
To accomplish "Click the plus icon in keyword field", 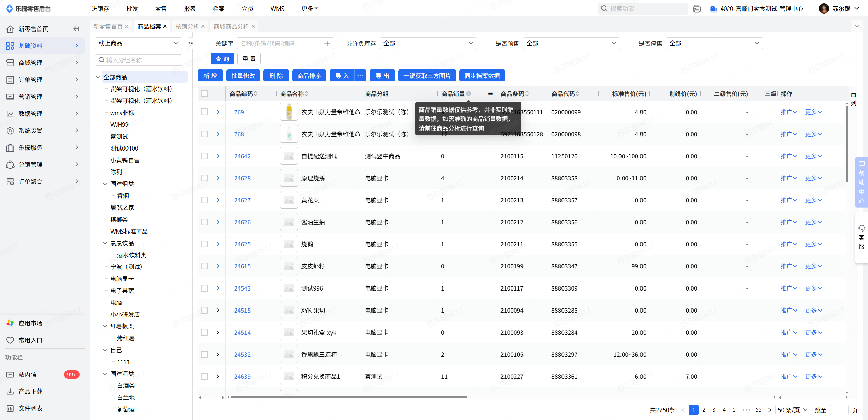I will 327,43.
